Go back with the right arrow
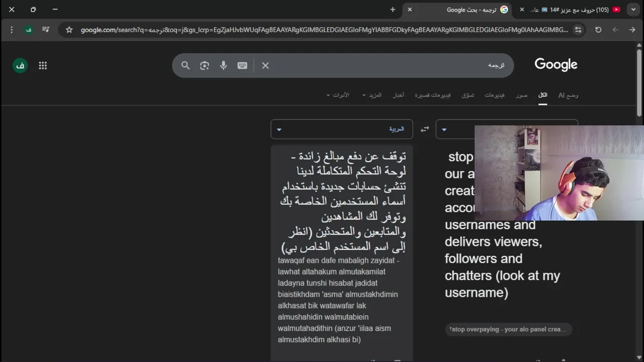Viewport: 644px width, 362px height. click(x=632, y=30)
